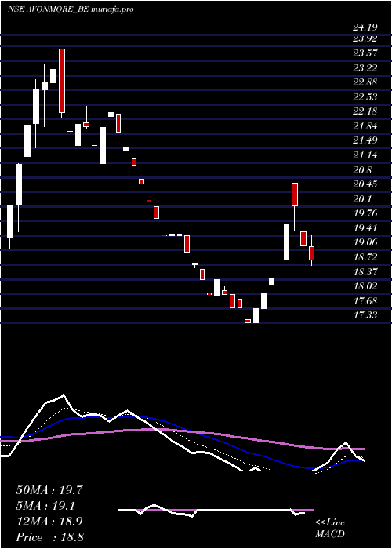Click the Price : 18.8 readout
This screenshot has height=549, width=392.
click(49, 537)
